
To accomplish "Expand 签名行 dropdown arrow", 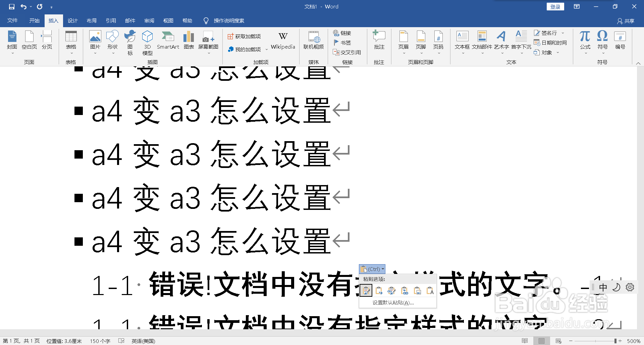I will pos(563,33).
